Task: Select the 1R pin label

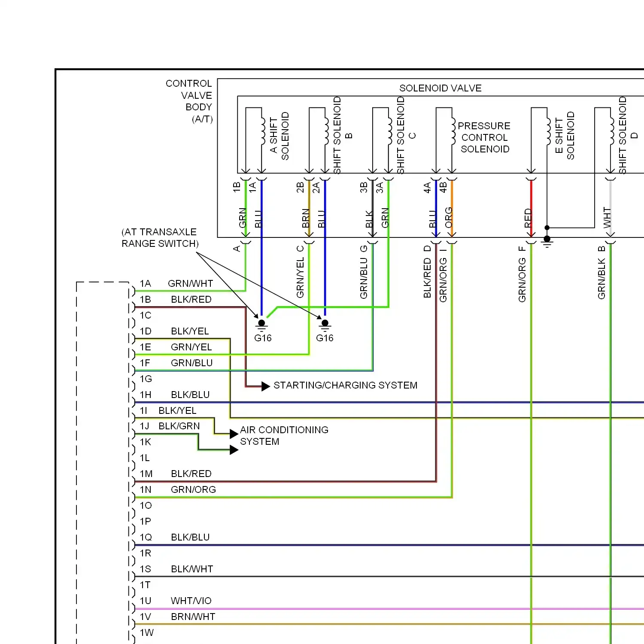Action: 146,553
